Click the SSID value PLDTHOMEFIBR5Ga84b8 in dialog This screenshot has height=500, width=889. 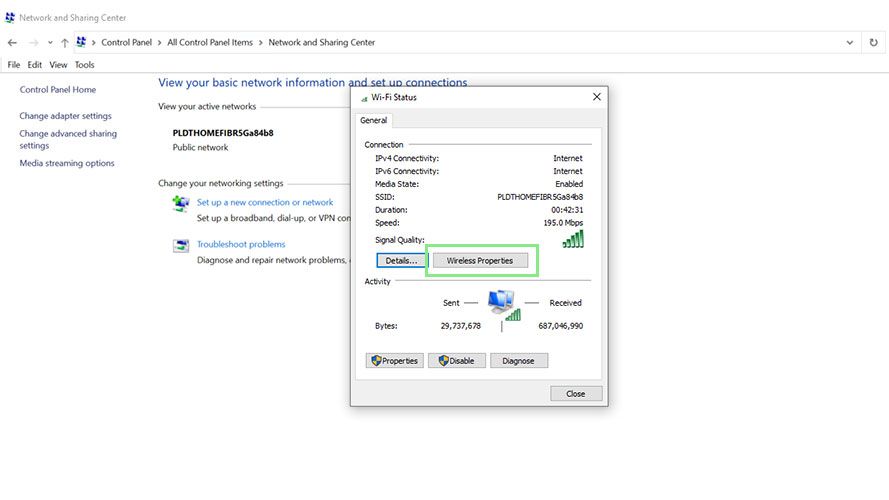(540, 197)
